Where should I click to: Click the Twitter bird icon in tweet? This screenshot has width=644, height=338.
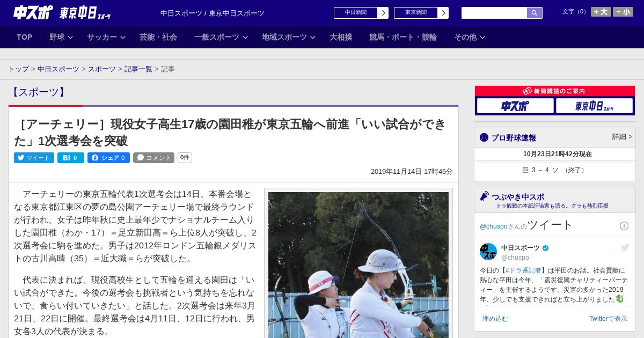click(625, 247)
